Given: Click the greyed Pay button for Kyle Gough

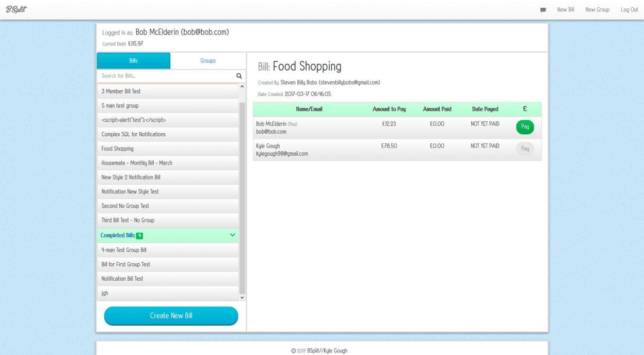Looking at the screenshot, I should 525,149.
